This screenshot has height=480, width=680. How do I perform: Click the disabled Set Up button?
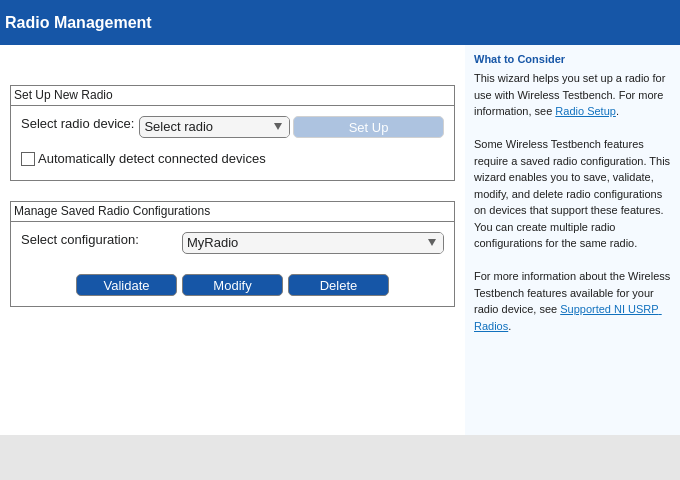(368, 127)
